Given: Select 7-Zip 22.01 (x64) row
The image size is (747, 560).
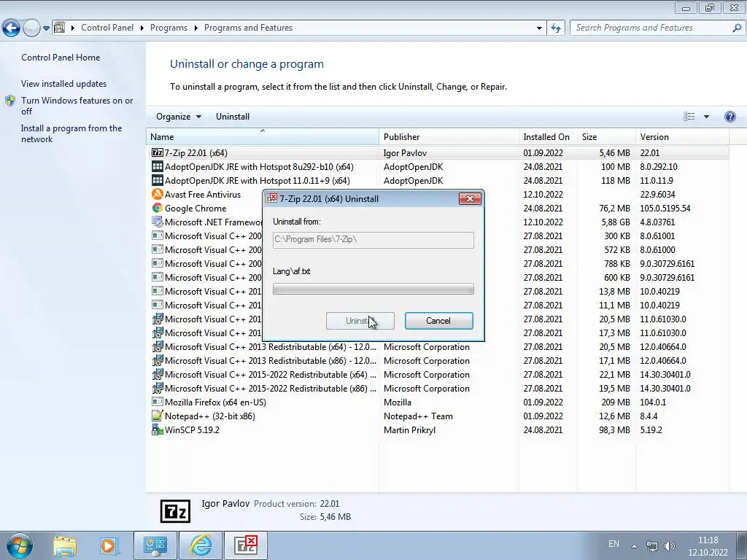Looking at the screenshot, I should click(x=438, y=153).
